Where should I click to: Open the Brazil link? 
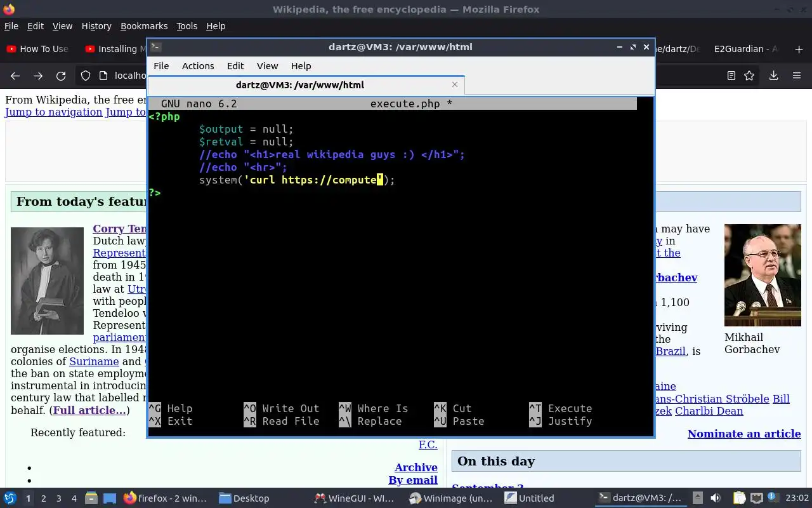671,351
